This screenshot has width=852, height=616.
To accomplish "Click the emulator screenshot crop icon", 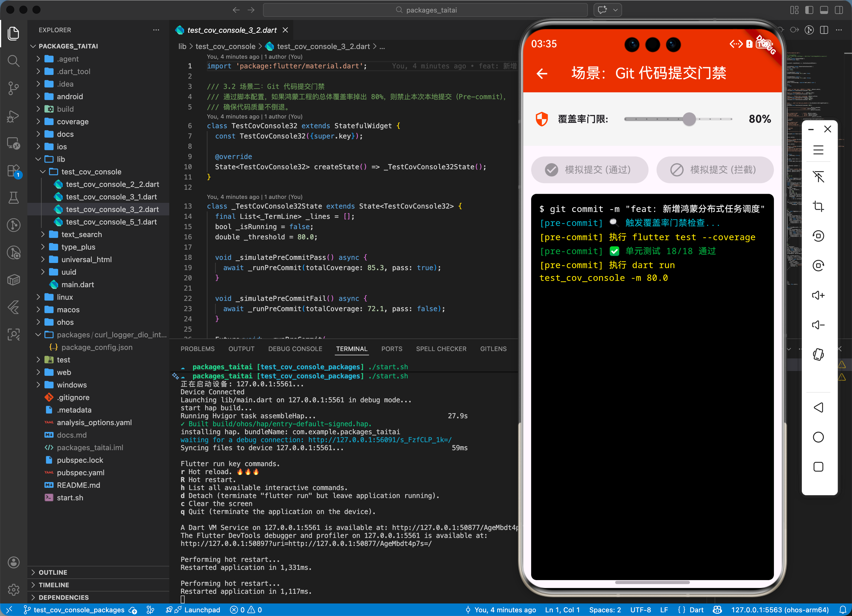I will coord(818,206).
